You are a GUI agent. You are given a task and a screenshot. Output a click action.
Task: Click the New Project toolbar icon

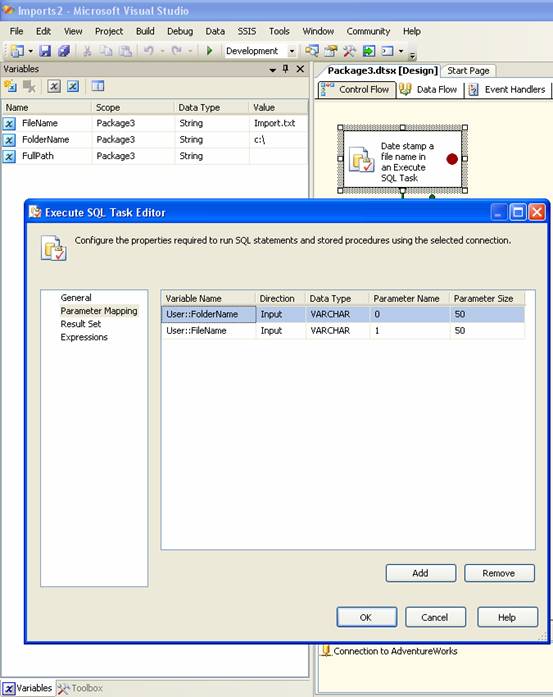[x=17, y=51]
